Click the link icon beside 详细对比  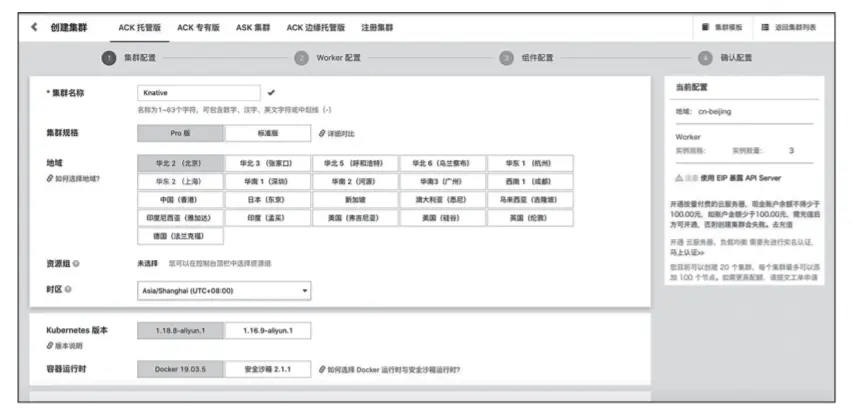pos(322,134)
